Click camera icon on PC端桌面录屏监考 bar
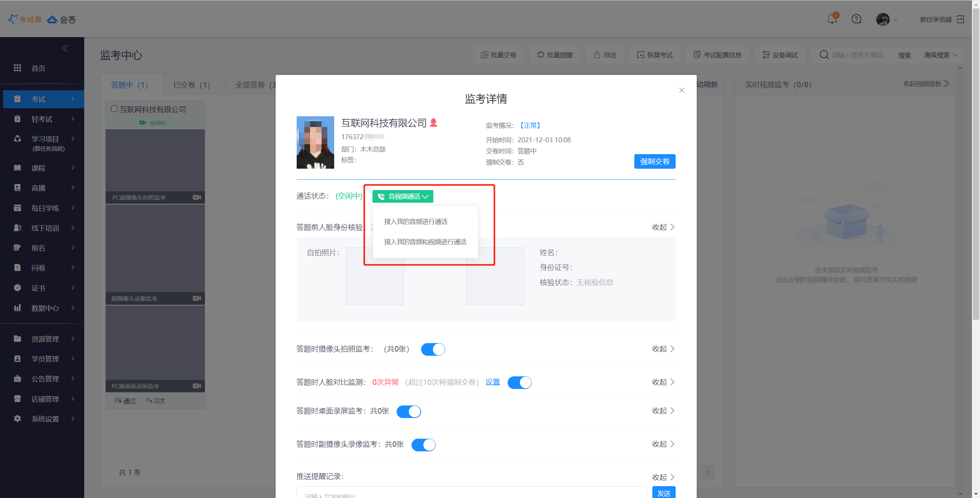This screenshot has height=498, width=980. [x=197, y=386]
